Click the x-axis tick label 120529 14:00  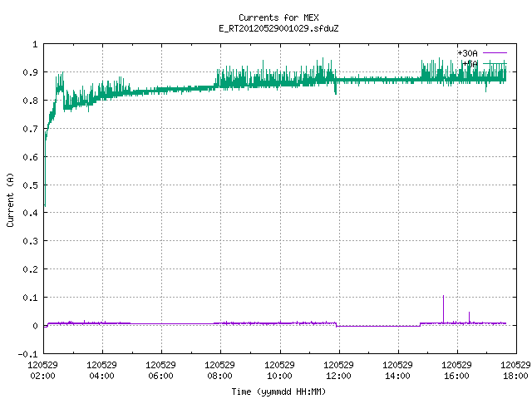pyautogui.click(x=397, y=370)
